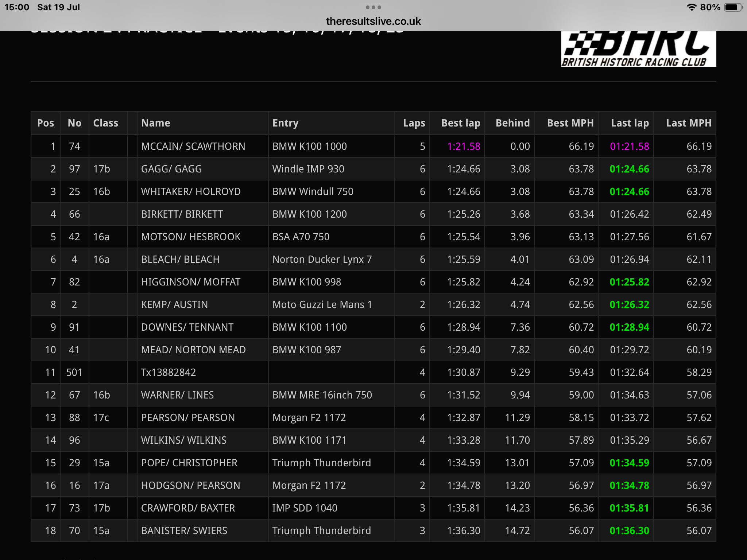Screen dimensions: 747x560
Task: Tap the three-dot multitasking icon
Action: click(373, 7)
